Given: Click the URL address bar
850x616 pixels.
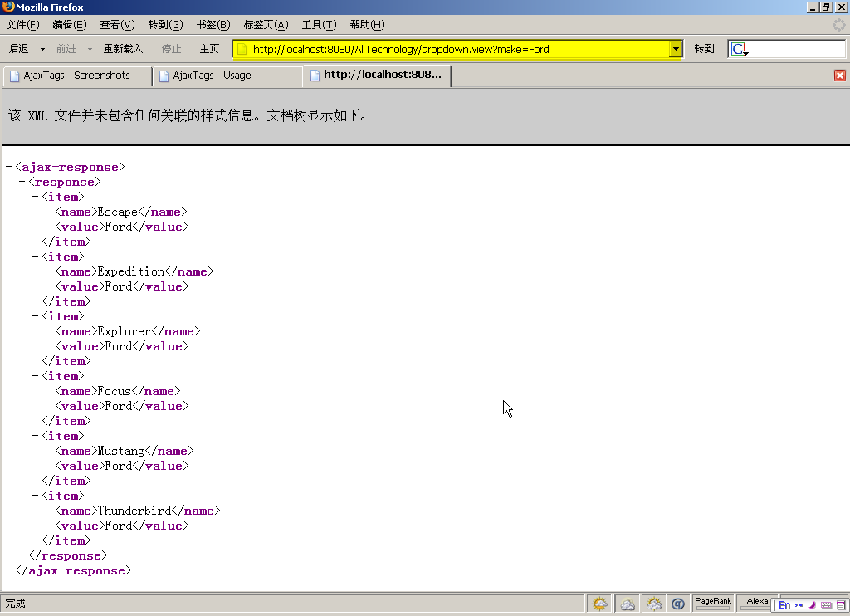Looking at the screenshot, I should (458, 49).
